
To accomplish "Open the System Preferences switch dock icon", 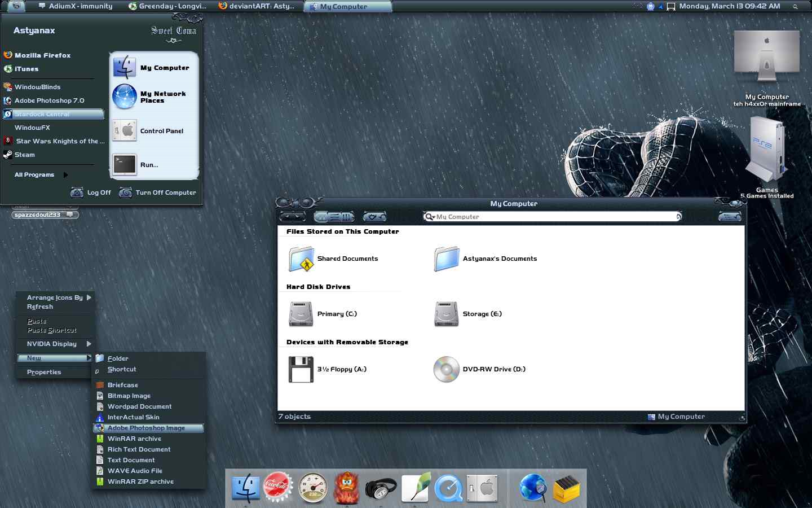I will [x=483, y=488].
